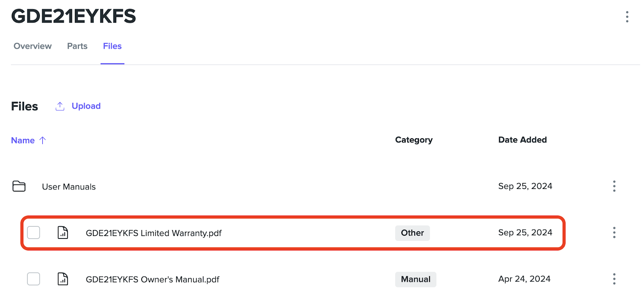Click the Manual category tag

tap(415, 279)
